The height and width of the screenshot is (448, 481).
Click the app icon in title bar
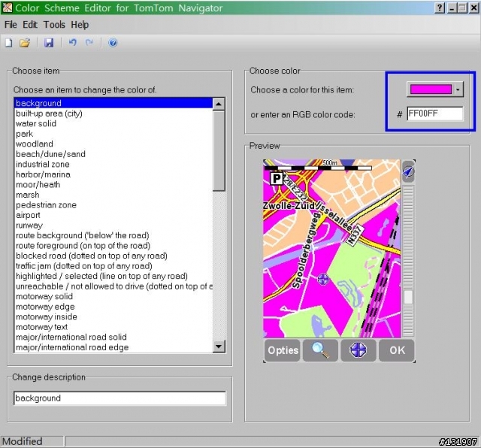pyautogui.click(x=7, y=8)
